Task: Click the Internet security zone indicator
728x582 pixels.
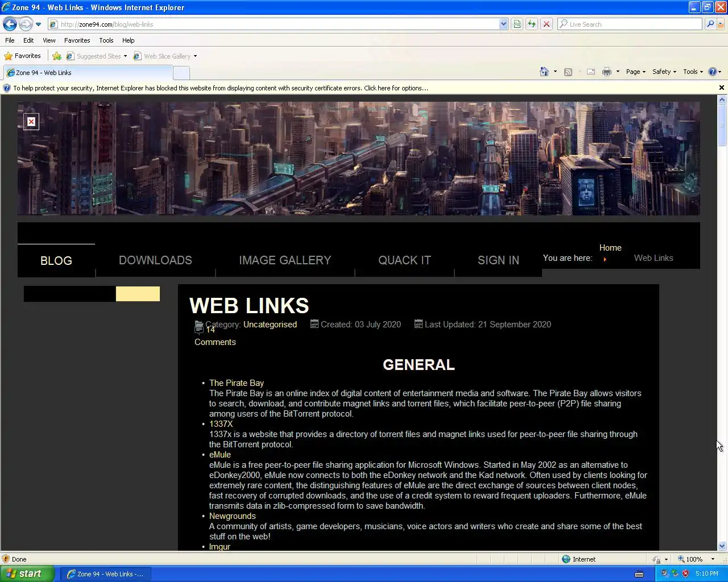Action: coord(579,559)
